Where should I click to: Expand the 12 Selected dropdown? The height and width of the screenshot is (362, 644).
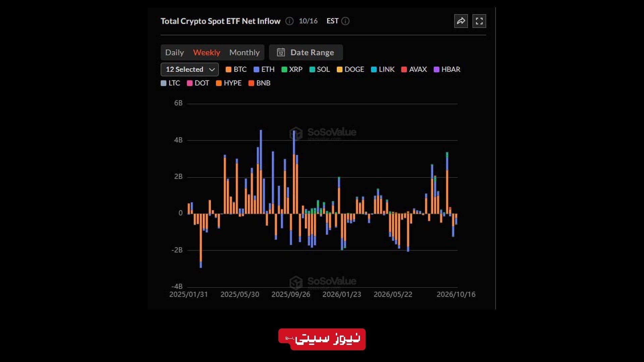point(190,69)
